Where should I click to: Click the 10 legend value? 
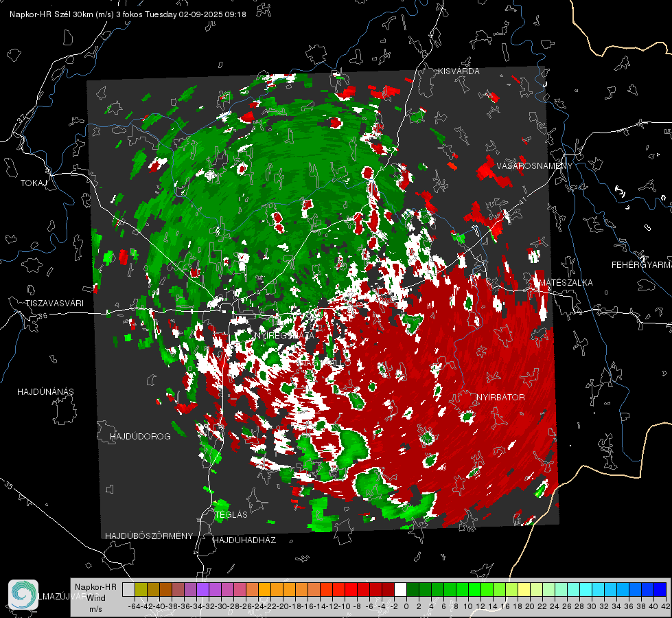pyautogui.click(x=468, y=606)
